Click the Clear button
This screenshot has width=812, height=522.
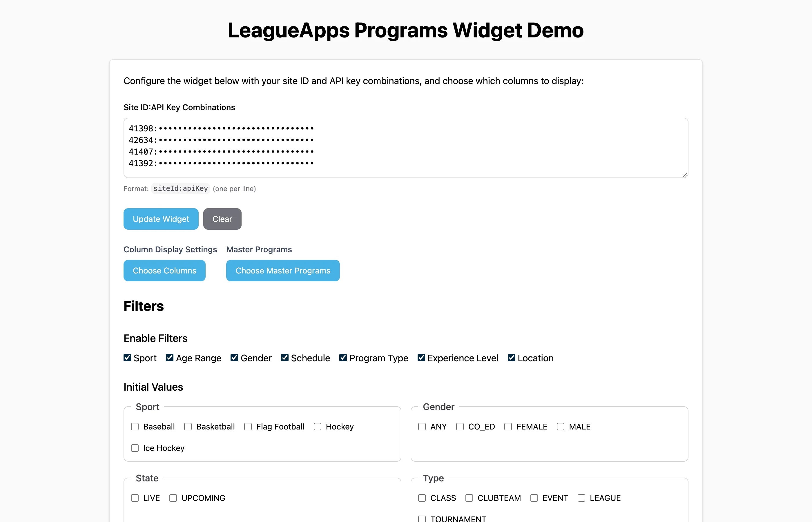click(x=222, y=219)
